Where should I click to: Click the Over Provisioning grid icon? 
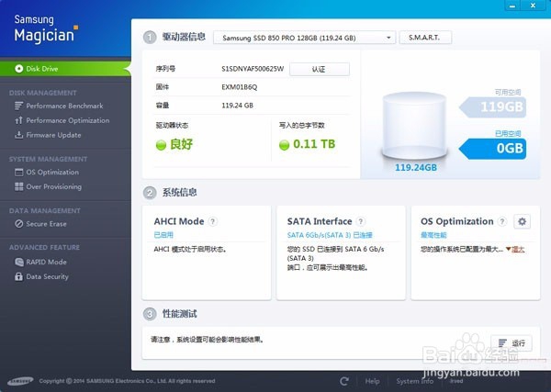point(18,186)
